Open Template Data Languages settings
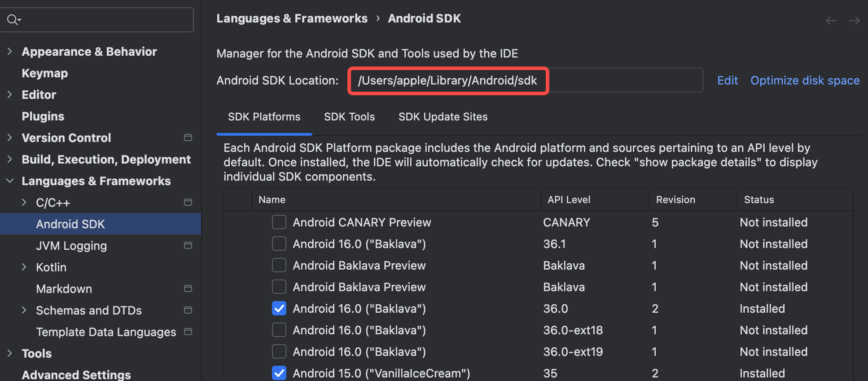 pyautogui.click(x=106, y=332)
